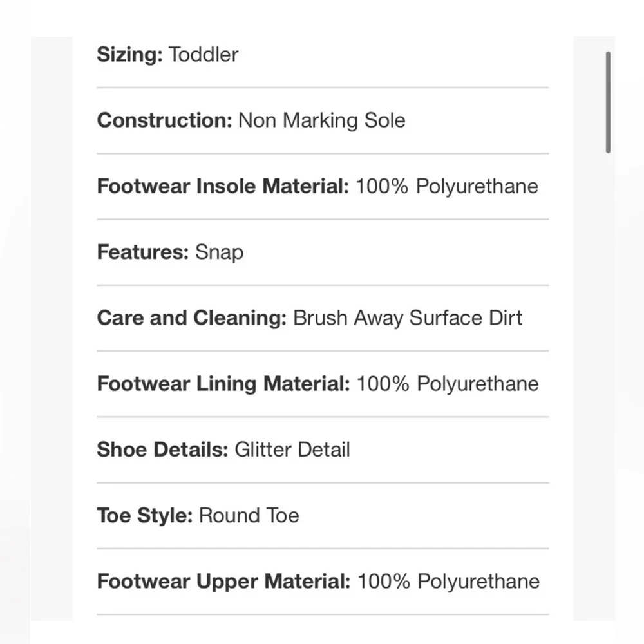Click the Features label
This screenshot has width=644, height=644.
tap(143, 252)
